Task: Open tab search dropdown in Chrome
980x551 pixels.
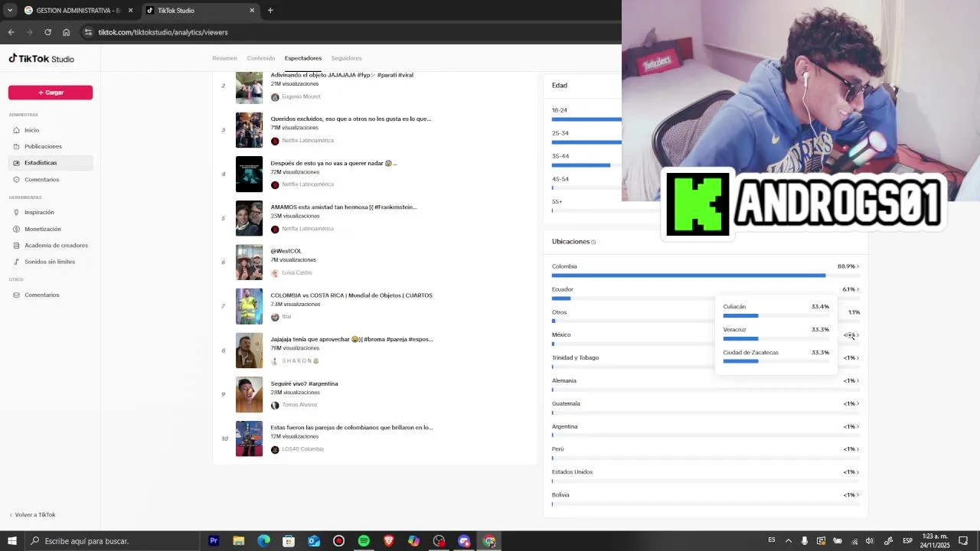Action: pos(10,11)
